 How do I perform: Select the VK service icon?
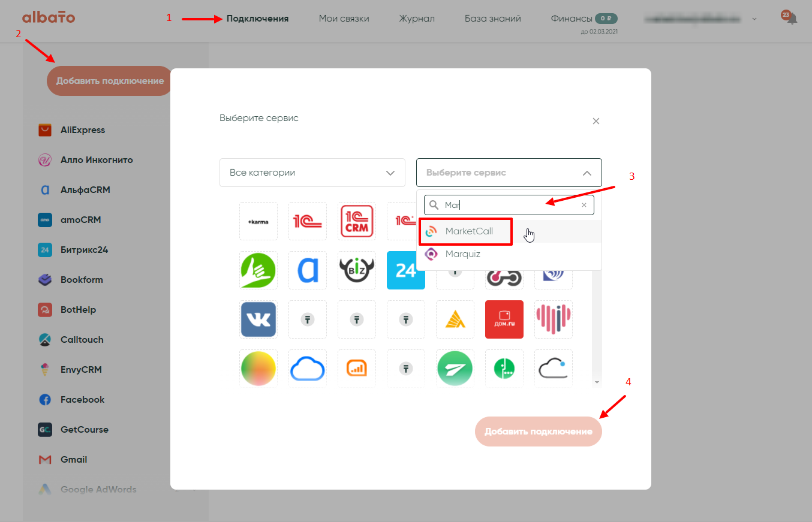(x=258, y=319)
